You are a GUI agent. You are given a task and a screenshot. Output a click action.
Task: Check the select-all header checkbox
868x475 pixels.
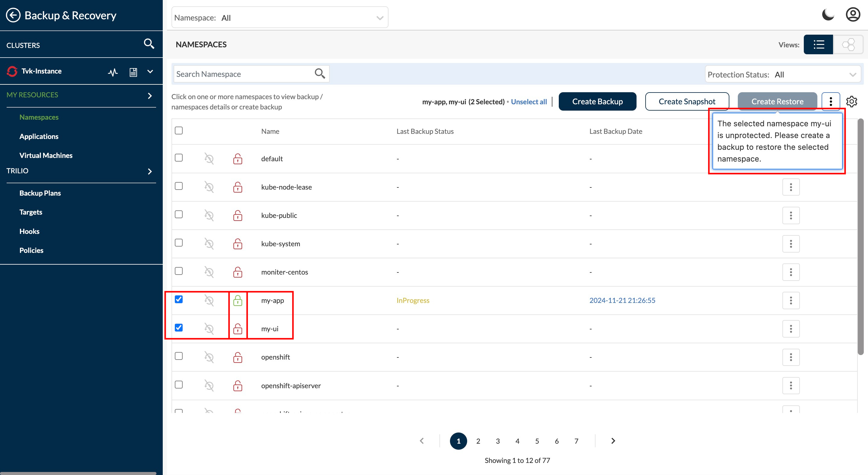coord(179,131)
